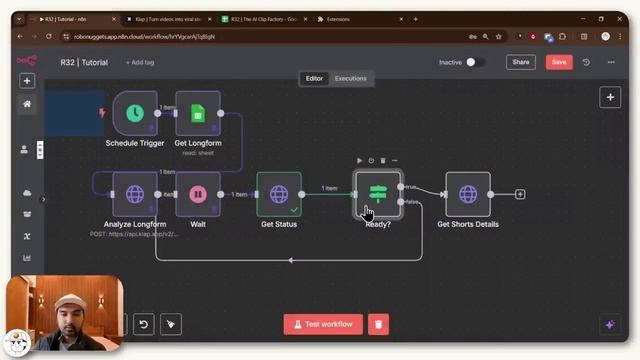The width and height of the screenshot is (640, 360).
Task: Rename the R32 | Tutorial workflow title
Action: click(x=84, y=62)
